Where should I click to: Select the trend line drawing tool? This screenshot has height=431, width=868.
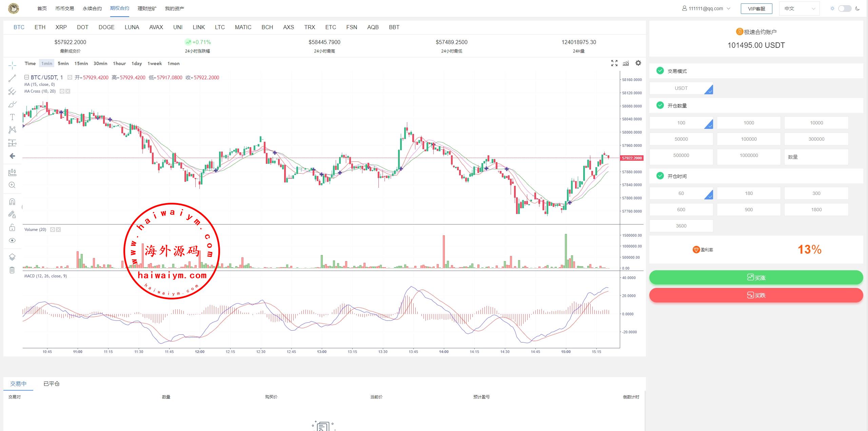point(12,78)
